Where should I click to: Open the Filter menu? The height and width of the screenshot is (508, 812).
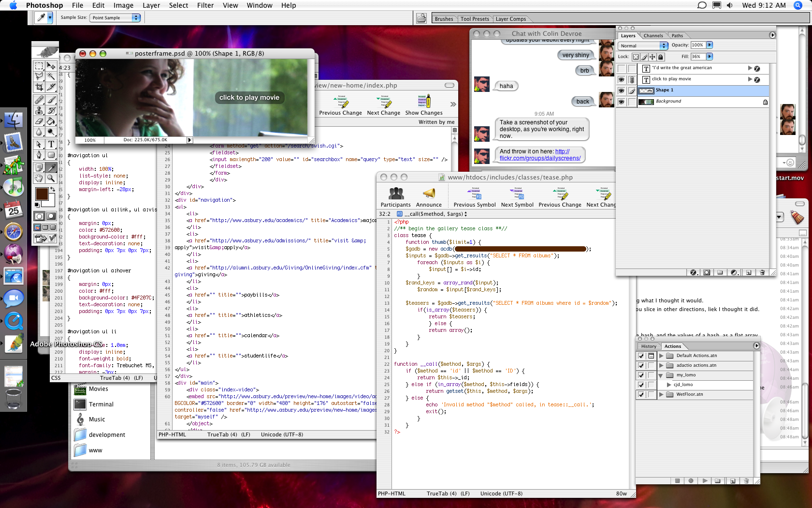tap(205, 5)
